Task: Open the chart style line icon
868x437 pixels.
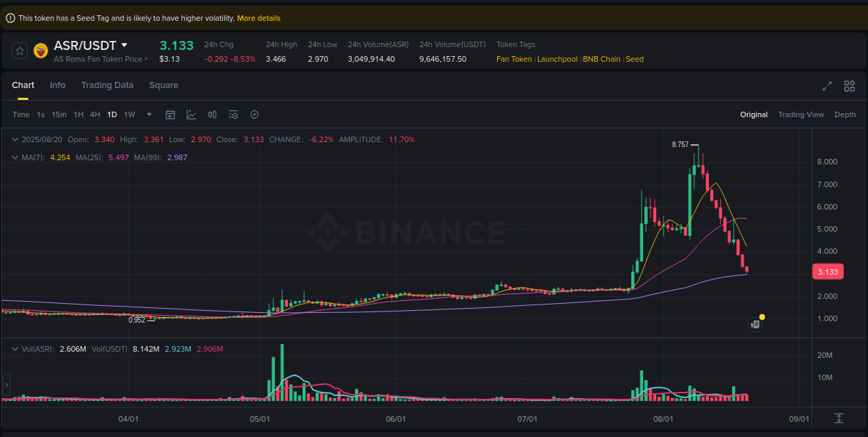Action: 192,114
